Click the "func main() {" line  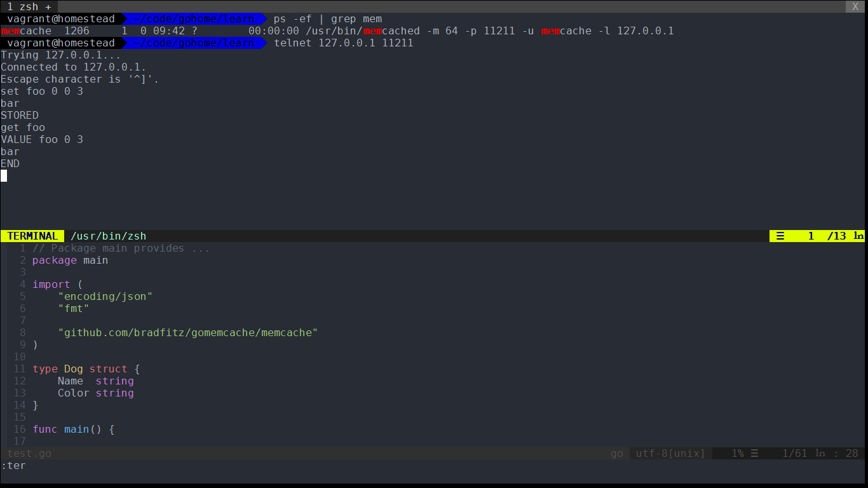tap(74, 430)
